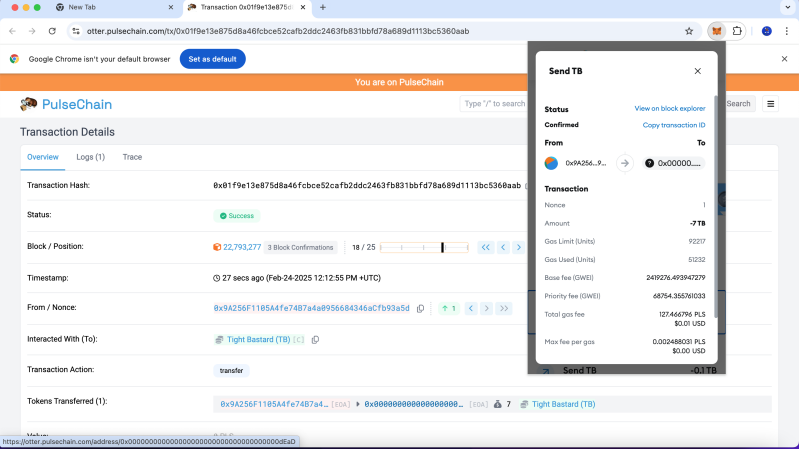Screen dimensions: 799x449
Task: Click the browser address bar URL
Action: 278,31
